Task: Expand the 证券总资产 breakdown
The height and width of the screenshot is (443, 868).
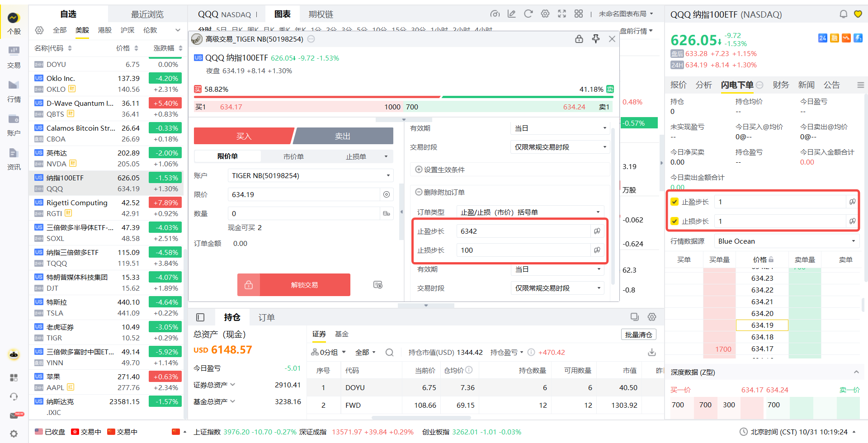Action: click(x=214, y=385)
